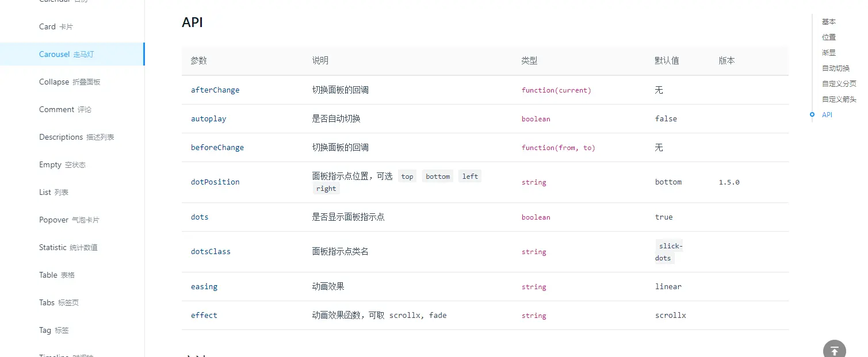868x357 pixels.
Task: Click the slick-dots default value
Action: click(x=670, y=252)
